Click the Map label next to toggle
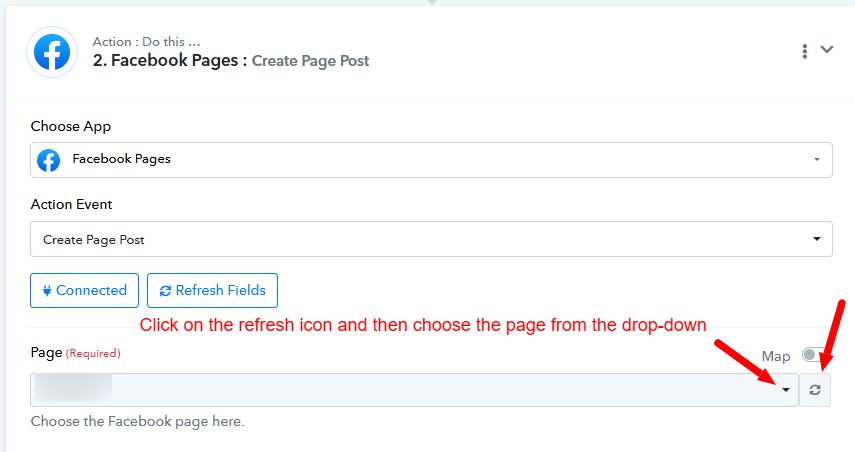 (x=775, y=357)
